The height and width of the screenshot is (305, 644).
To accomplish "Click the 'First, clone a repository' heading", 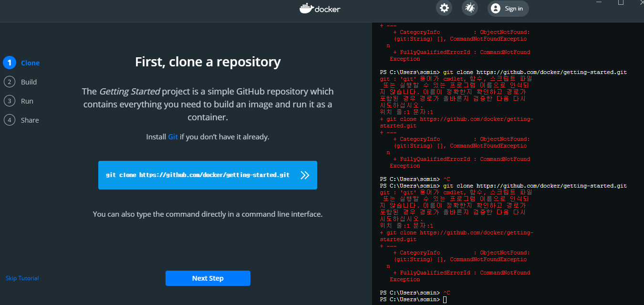I will click(208, 62).
